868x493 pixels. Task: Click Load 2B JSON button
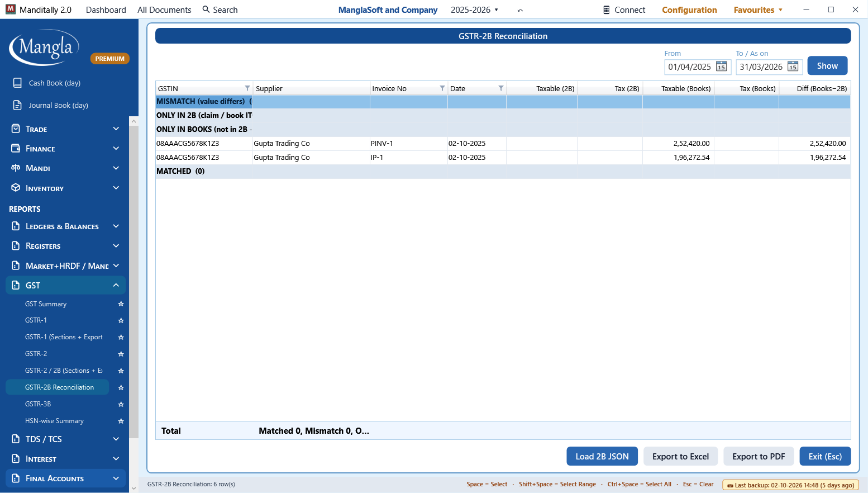[x=602, y=456]
